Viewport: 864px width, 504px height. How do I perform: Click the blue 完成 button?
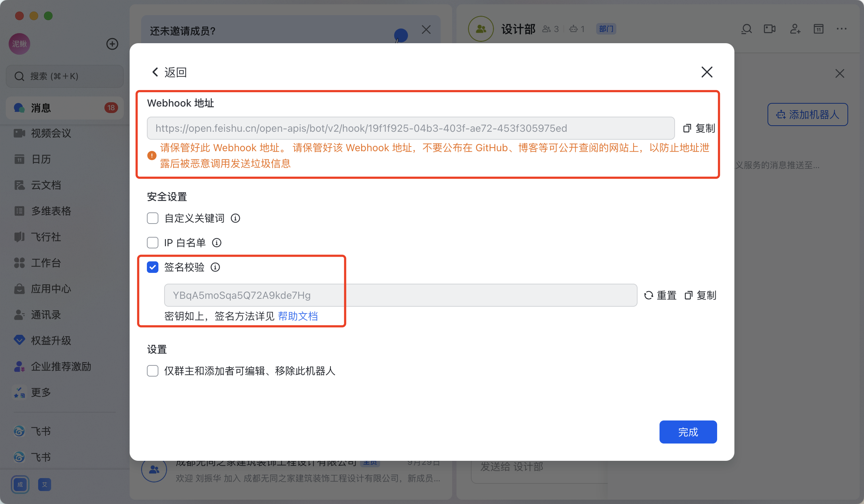[x=688, y=432]
